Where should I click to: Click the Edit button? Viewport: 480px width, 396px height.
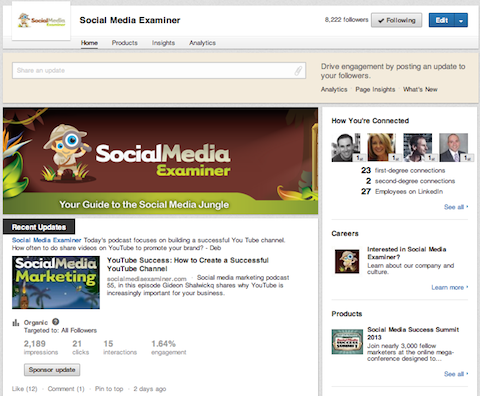[442, 20]
